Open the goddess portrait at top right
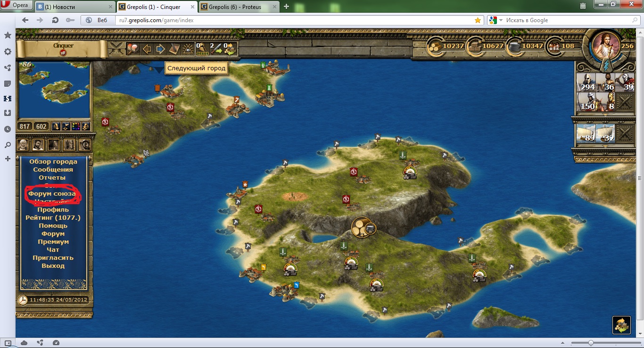 pyautogui.click(x=605, y=45)
